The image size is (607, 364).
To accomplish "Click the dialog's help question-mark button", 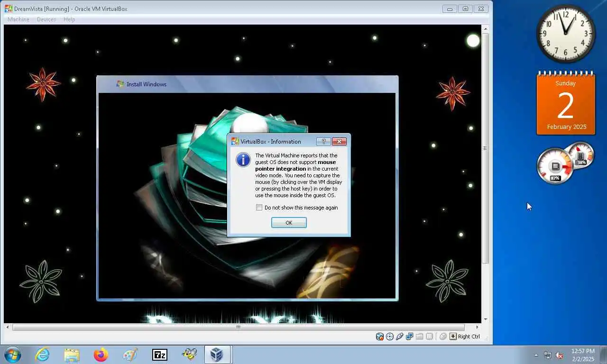I will (x=323, y=141).
